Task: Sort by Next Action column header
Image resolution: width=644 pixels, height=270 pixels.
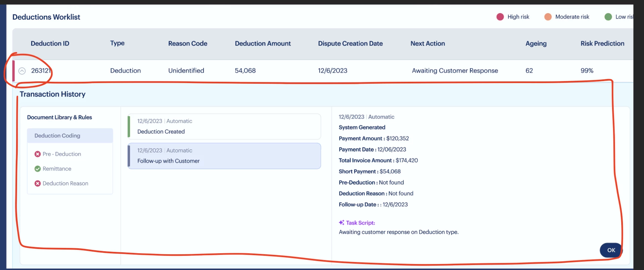Action: point(428,44)
